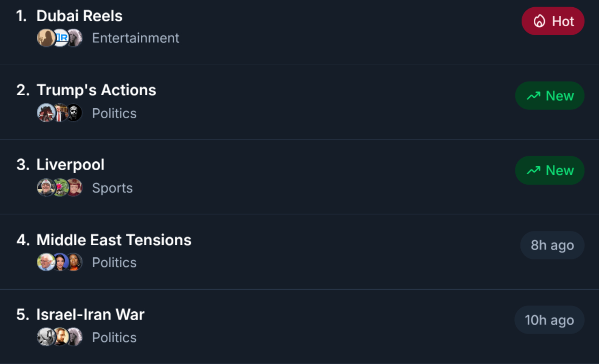Click the trending arrow icon on Liverpool's row
The image size is (599, 364).
[533, 170]
